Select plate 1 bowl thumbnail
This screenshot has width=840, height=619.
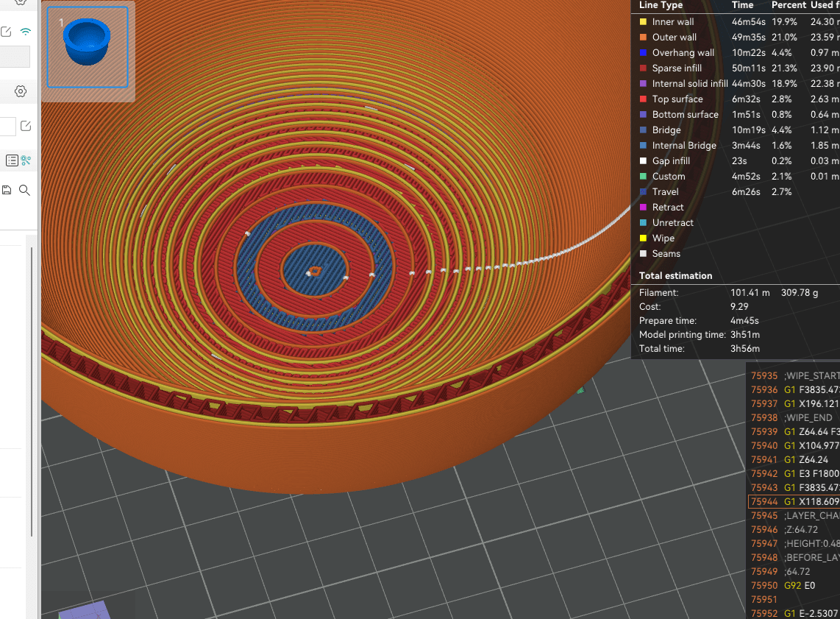88,47
